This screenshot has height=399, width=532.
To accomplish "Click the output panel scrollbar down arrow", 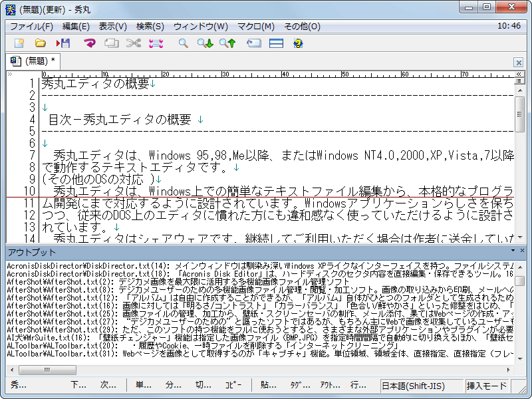I will pos(520,358).
